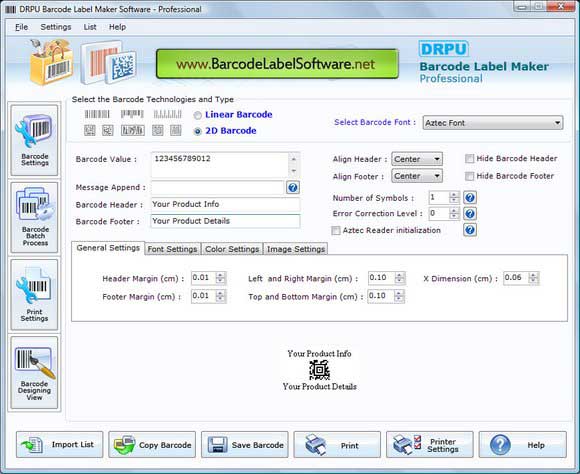
Task: Click the Copy Barcode button
Action: pos(152,444)
